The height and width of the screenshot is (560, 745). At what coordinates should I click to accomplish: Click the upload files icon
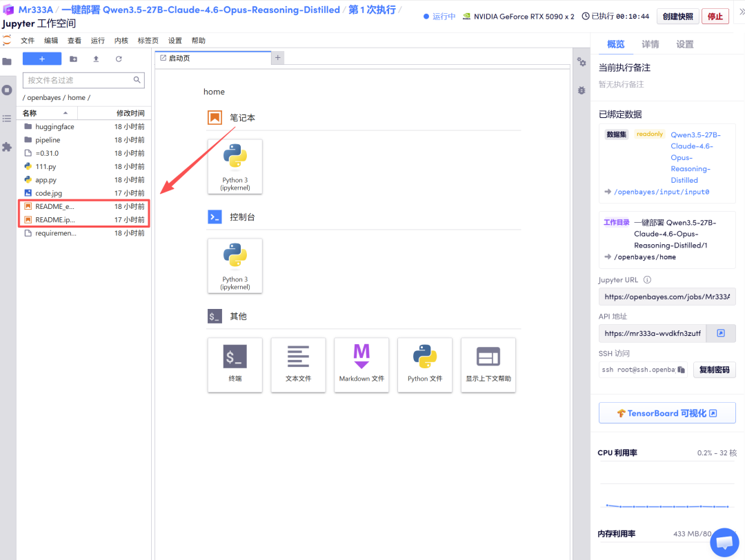click(x=96, y=59)
